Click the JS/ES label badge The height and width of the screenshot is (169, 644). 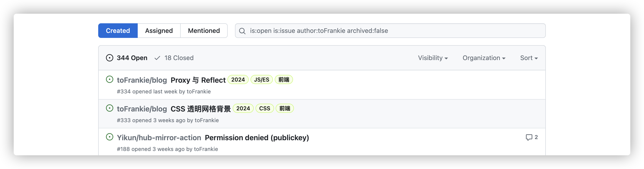pyautogui.click(x=261, y=80)
